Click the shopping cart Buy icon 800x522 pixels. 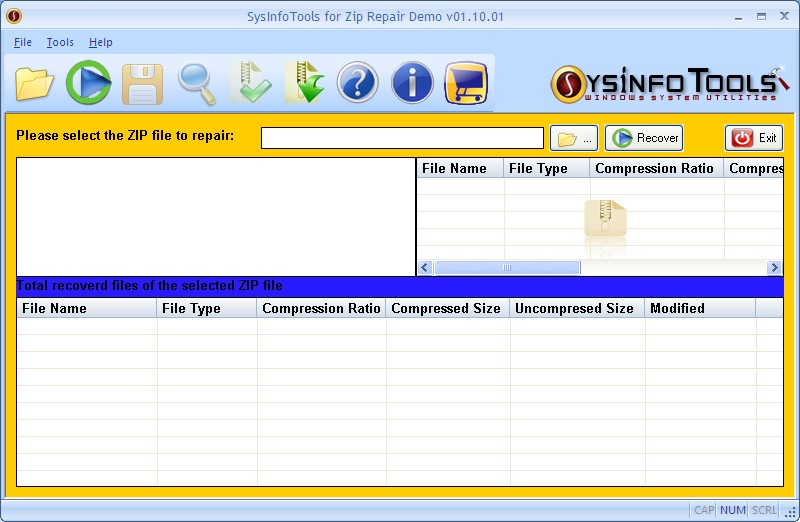tap(466, 83)
